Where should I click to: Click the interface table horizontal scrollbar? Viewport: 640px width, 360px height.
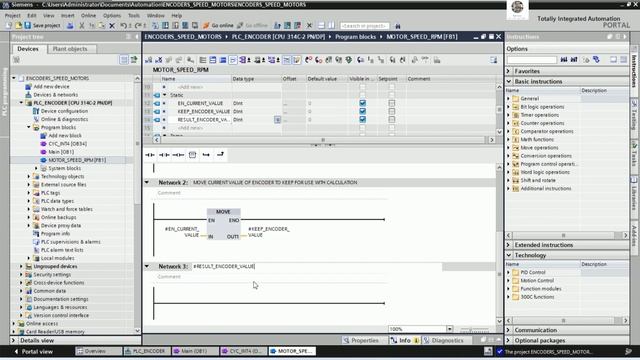(x=323, y=140)
